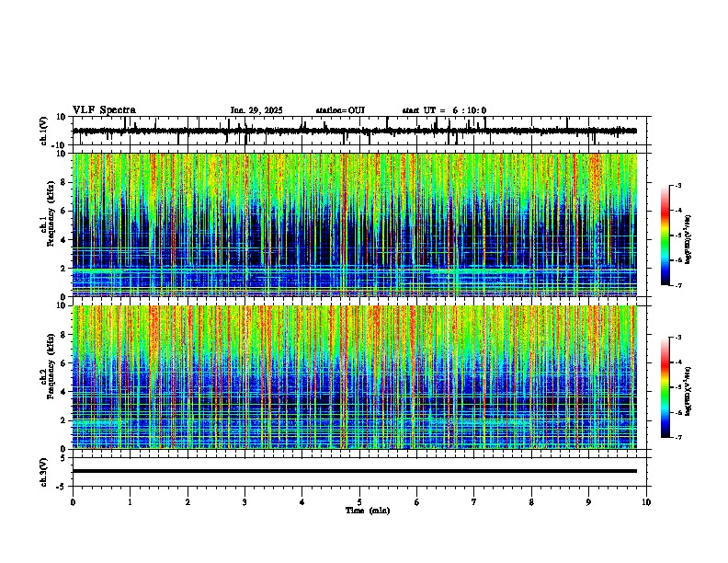Click the time axis tick label "7"
This screenshot has height=563, width=728.
(474, 502)
